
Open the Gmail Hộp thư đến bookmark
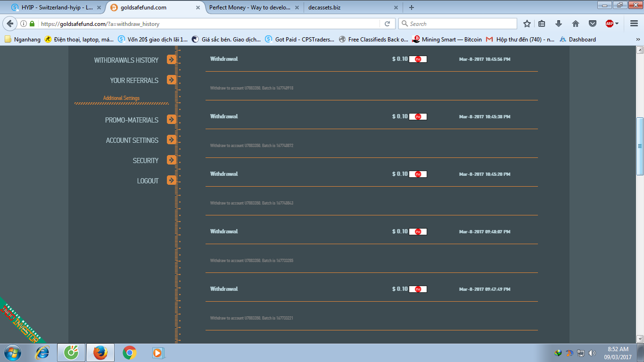[520, 40]
